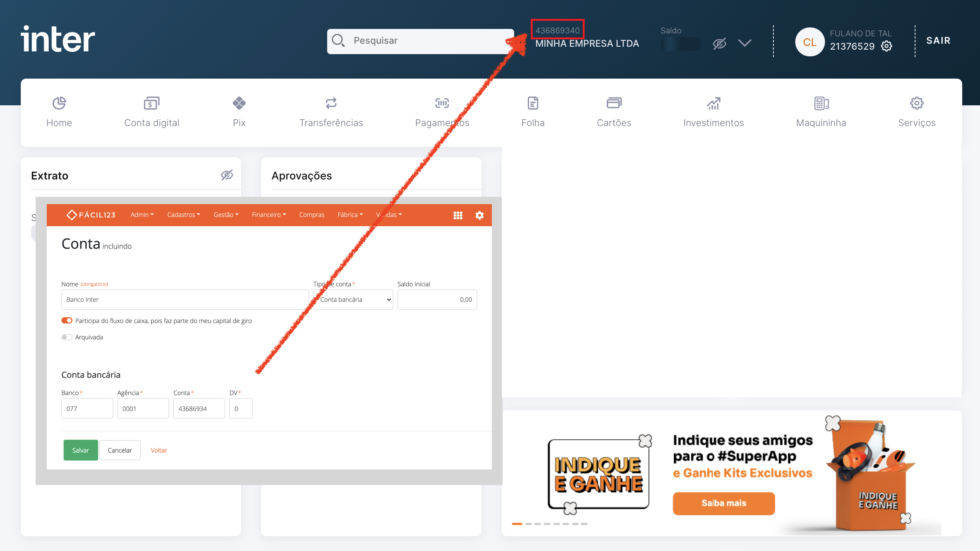
Task: Open Conta digital icon
Action: coord(151,103)
